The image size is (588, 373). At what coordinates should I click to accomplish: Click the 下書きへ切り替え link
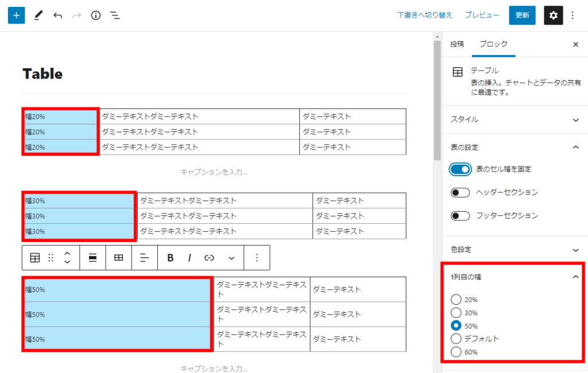424,15
